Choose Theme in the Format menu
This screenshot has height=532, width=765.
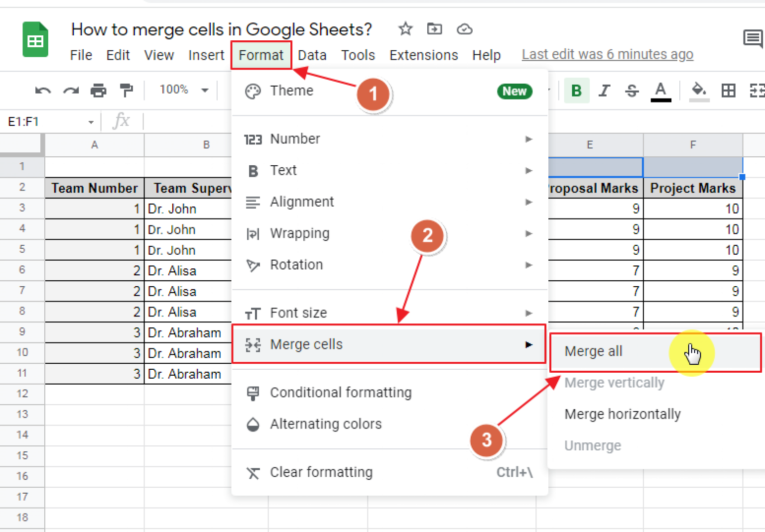389,91
